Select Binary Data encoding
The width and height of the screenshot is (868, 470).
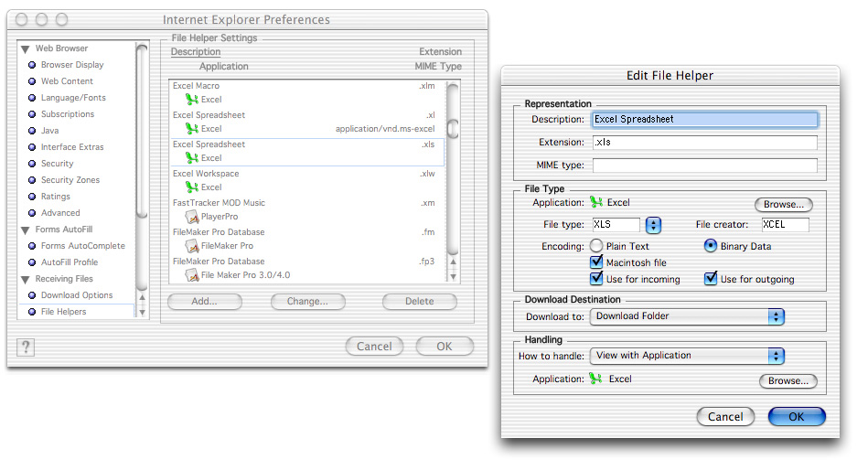click(711, 245)
